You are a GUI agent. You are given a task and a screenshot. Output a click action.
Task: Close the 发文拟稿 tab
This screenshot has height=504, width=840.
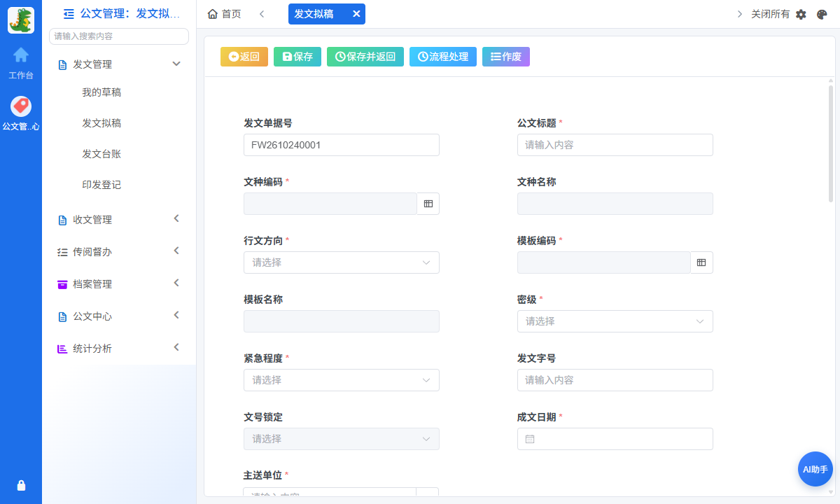point(356,14)
